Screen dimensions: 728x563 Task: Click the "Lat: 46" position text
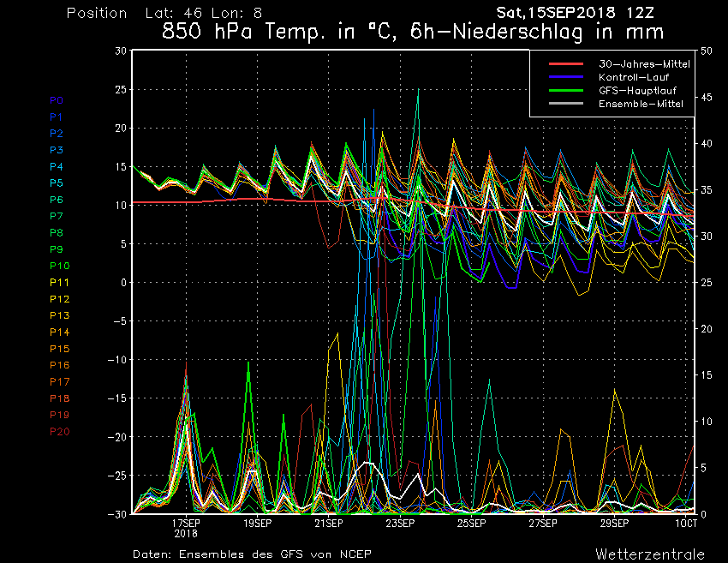pyautogui.click(x=173, y=13)
